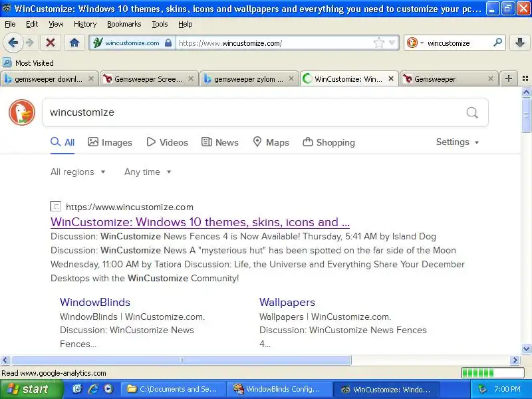Click the system tray icon near clock
This screenshot has height=399, width=532.
(483, 389)
